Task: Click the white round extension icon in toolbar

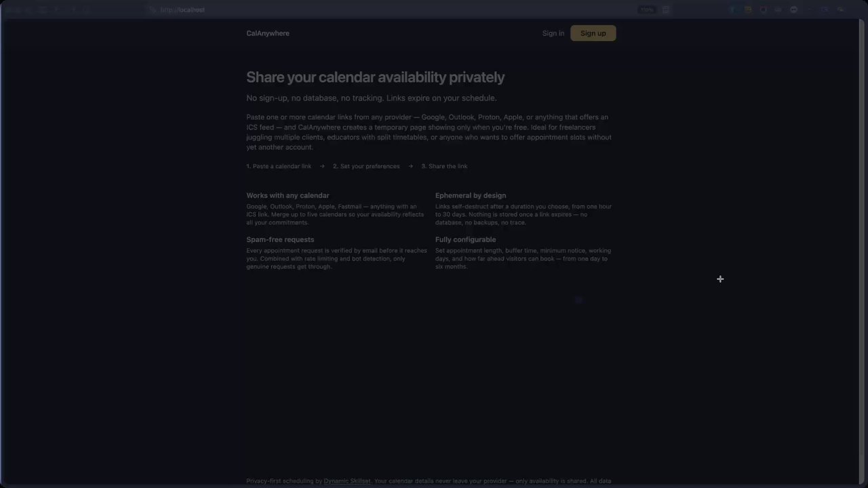Action: coord(793,9)
